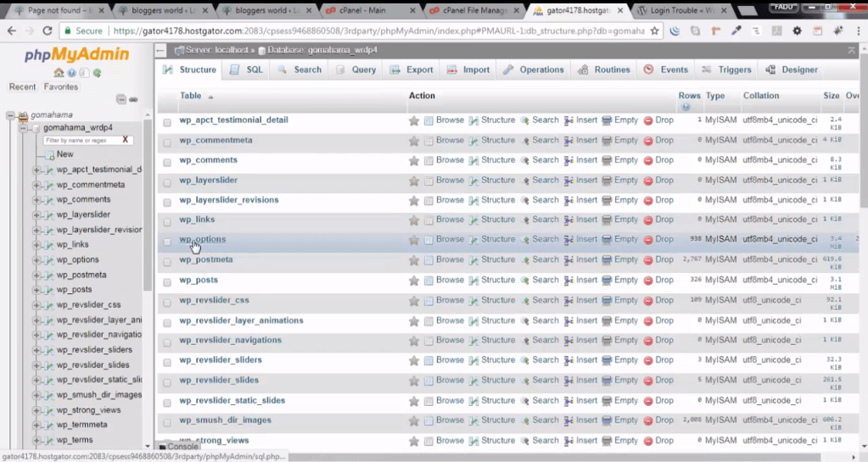Screen dimensions: 868x462
Task: Click the Insert icon for wp_layerslider
Action: click(568, 181)
